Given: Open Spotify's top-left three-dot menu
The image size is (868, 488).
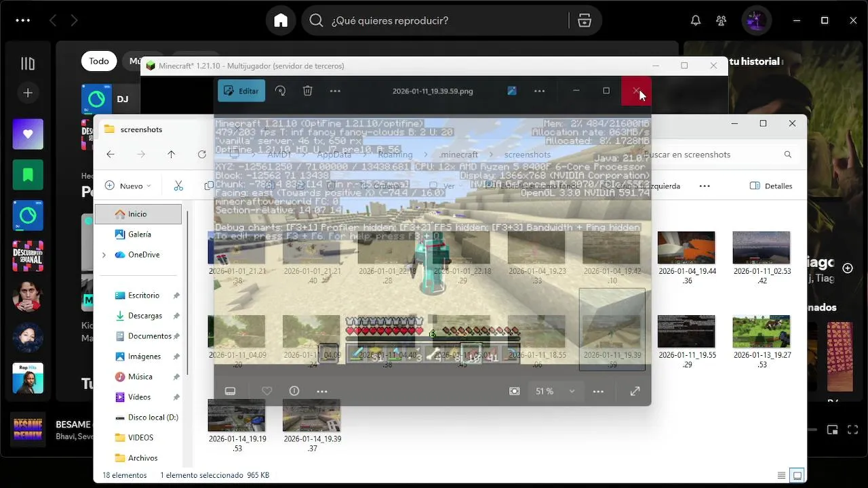Looking at the screenshot, I should 22,20.
